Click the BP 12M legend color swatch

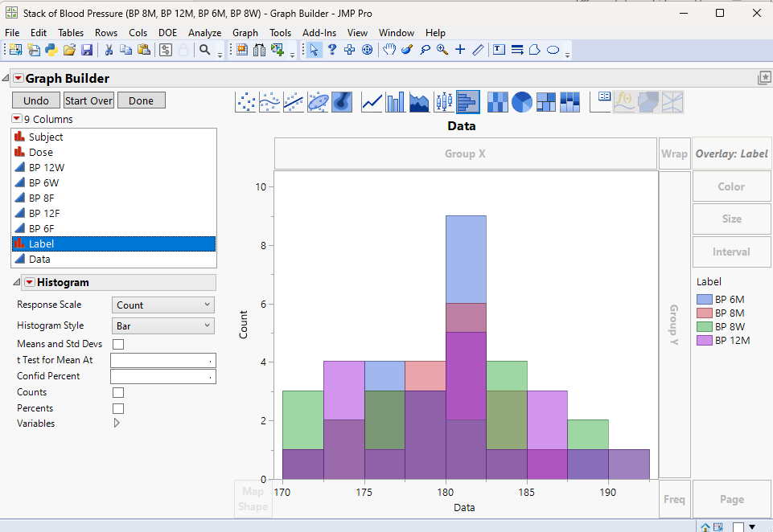[705, 341]
